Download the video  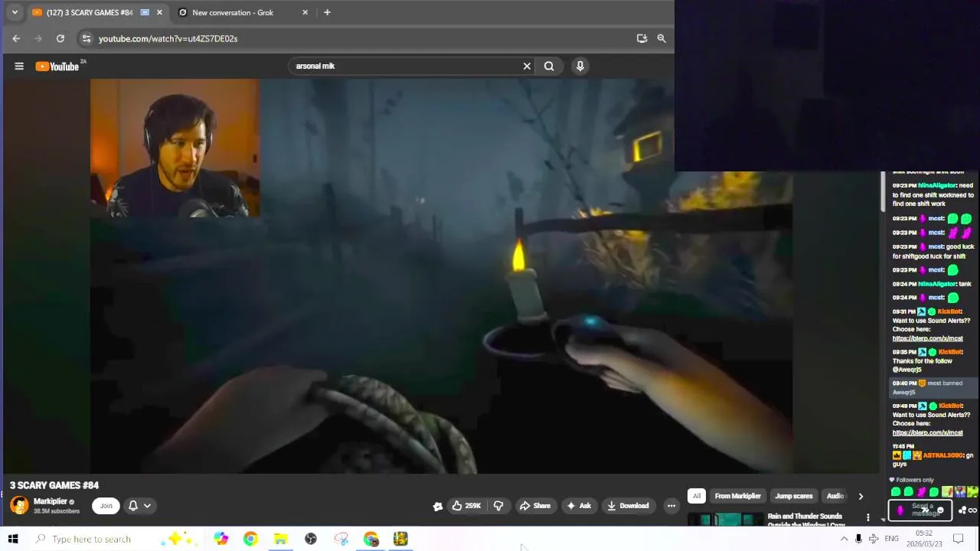click(628, 506)
